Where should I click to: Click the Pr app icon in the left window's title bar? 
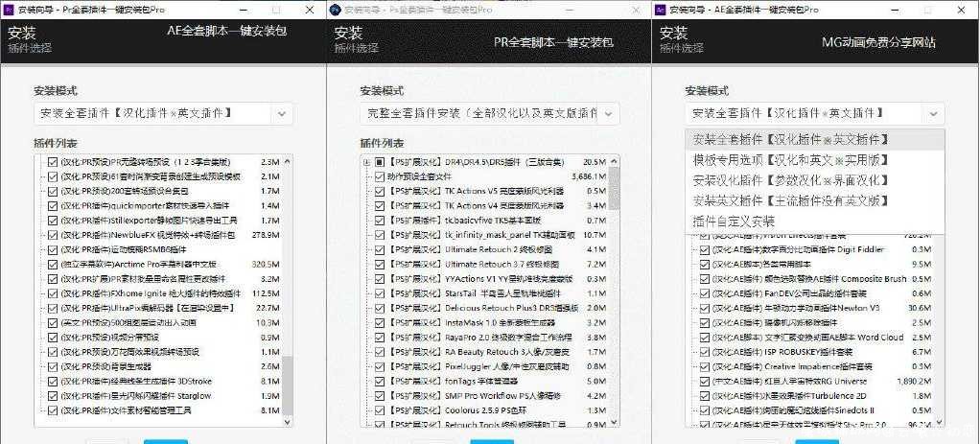[x=9, y=10]
